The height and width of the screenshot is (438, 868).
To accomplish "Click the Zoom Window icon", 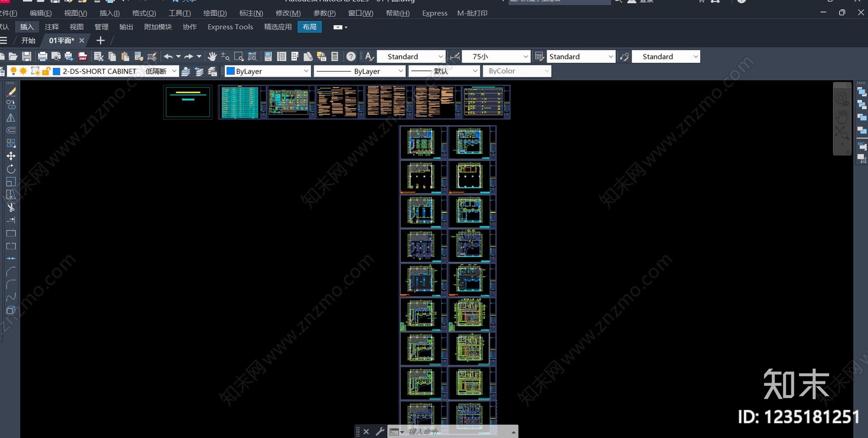I will [239, 56].
